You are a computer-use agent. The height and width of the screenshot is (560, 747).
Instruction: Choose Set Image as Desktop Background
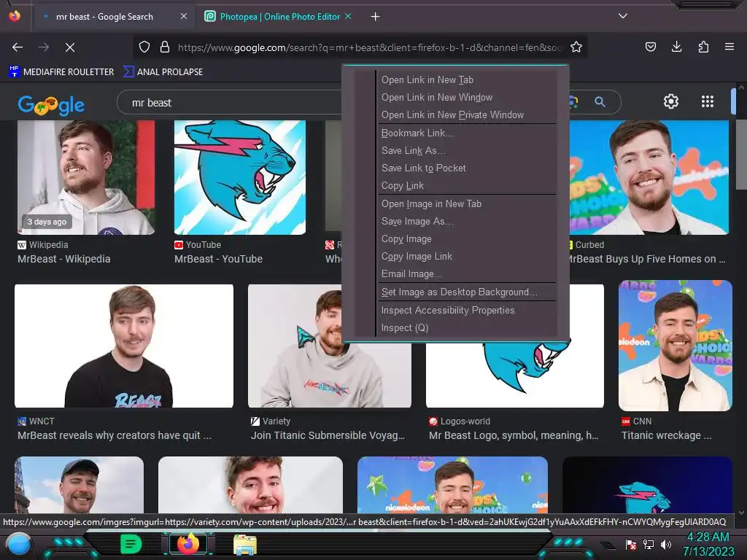pos(460,292)
